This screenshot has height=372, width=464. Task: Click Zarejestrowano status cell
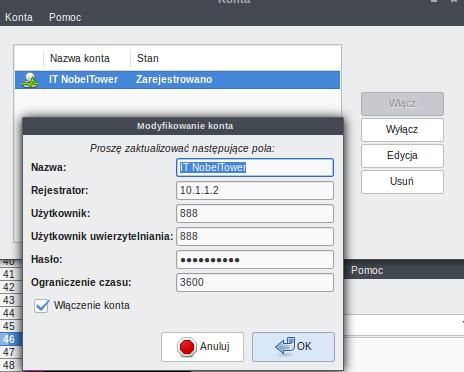[x=174, y=80]
